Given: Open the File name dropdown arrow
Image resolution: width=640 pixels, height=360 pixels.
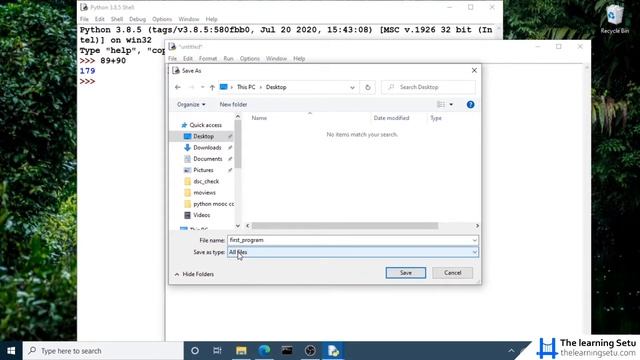Looking at the screenshot, I should 474,240.
